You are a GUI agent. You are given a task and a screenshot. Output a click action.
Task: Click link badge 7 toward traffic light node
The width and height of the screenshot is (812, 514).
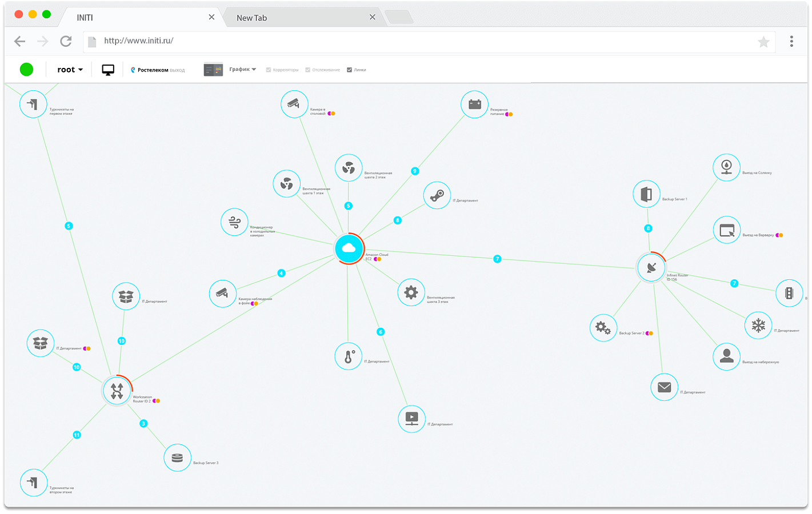click(x=734, y=283)
